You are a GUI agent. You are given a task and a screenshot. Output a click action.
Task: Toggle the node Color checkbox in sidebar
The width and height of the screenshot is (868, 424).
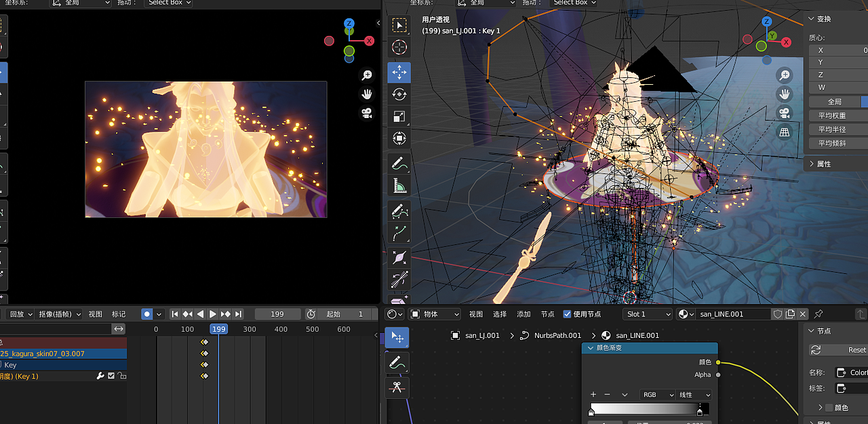tap(829, 408)
